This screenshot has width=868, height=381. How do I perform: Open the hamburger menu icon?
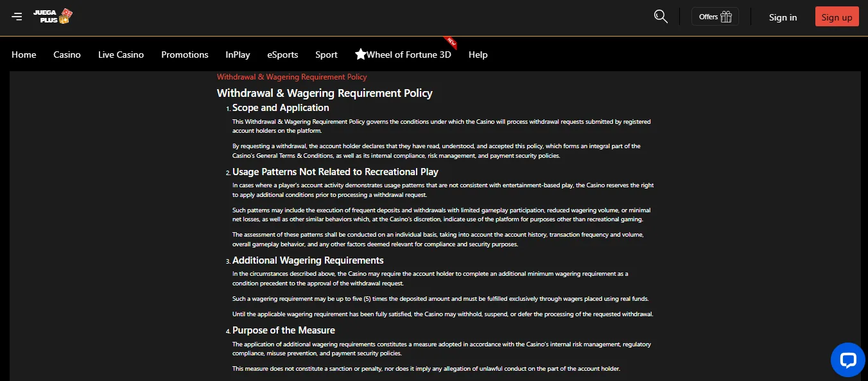[17, 17]
